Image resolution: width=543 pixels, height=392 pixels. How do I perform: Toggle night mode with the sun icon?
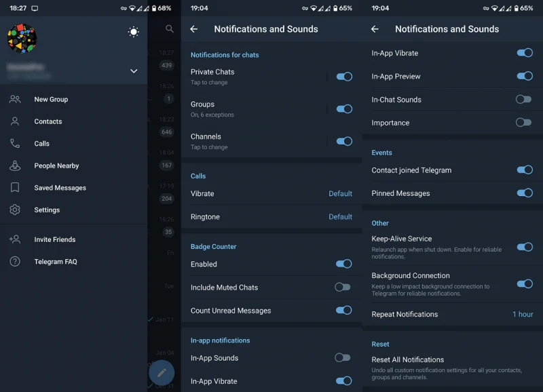(133, 32)
